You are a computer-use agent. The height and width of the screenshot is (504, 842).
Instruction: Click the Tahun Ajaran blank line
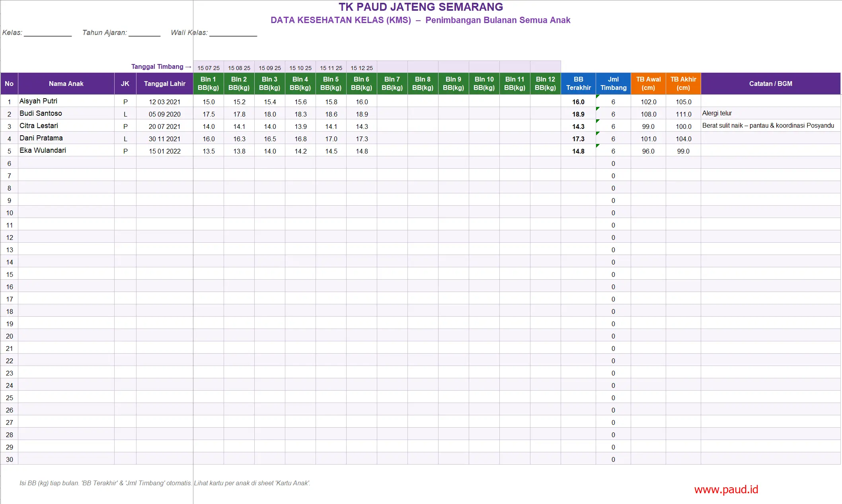tap(144, 33)
